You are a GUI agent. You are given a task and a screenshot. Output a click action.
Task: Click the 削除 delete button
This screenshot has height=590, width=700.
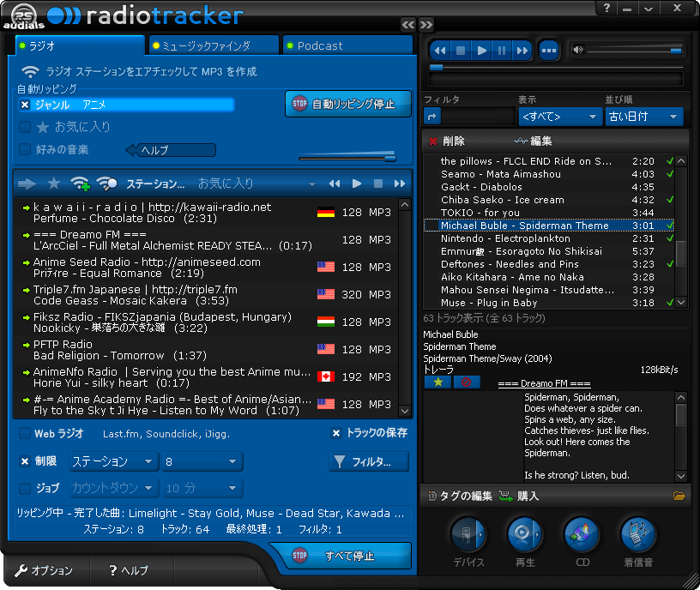tap(447, 141)
